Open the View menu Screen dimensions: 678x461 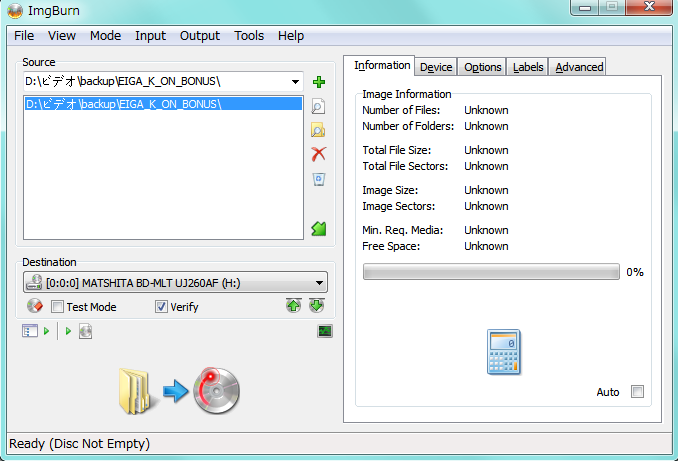pos(62,35)
